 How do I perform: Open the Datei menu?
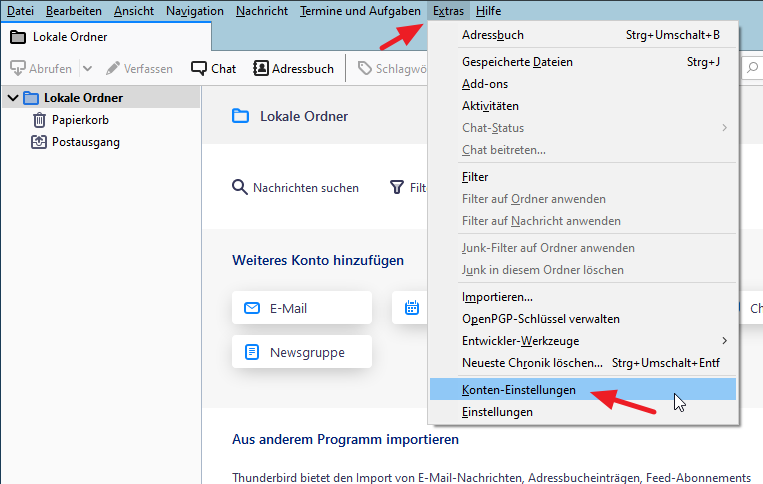[20, 11]
